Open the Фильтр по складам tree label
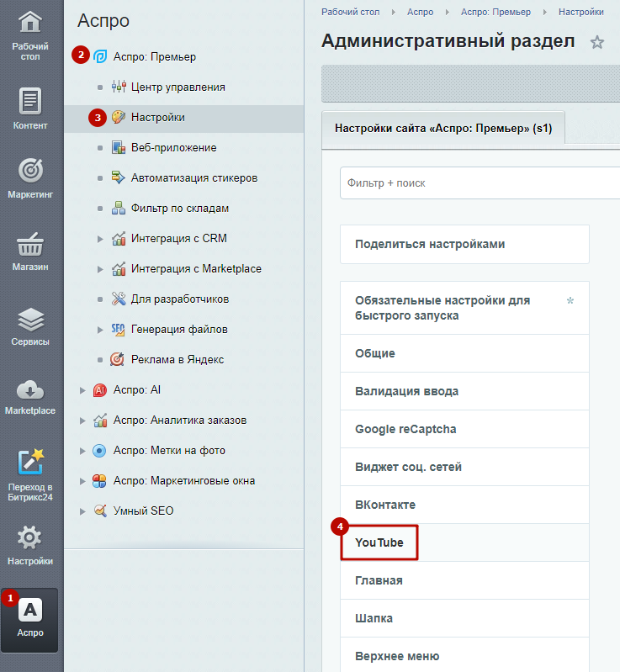Viewport: 620px width, 672px height. [180, 208]
